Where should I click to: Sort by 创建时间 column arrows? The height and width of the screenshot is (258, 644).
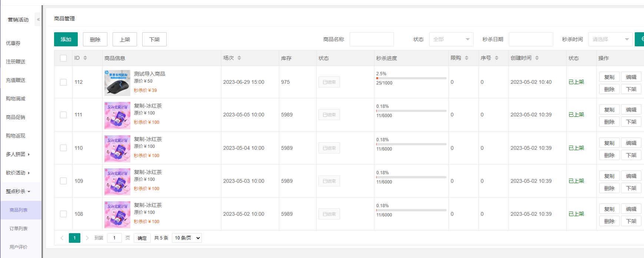pos(537,58)
